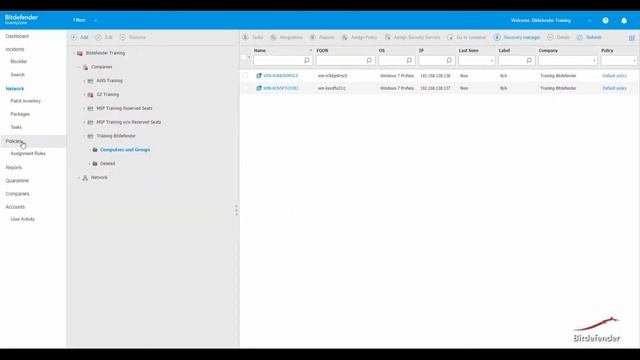Viewport: 640px width, 360px height.
Task: Click the OS filter input field
Action: tap(396, 60)
